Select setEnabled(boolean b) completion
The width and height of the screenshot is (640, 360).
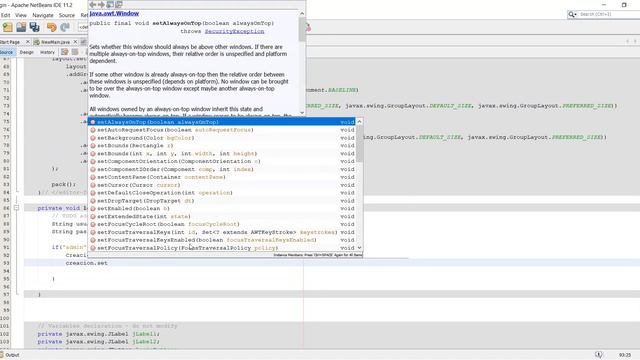pos(222,209)
